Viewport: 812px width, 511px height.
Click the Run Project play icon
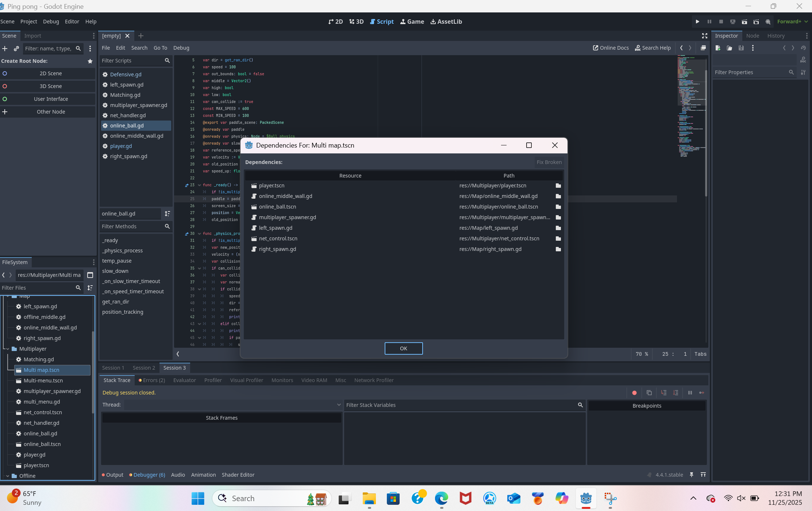pos(697,22)
